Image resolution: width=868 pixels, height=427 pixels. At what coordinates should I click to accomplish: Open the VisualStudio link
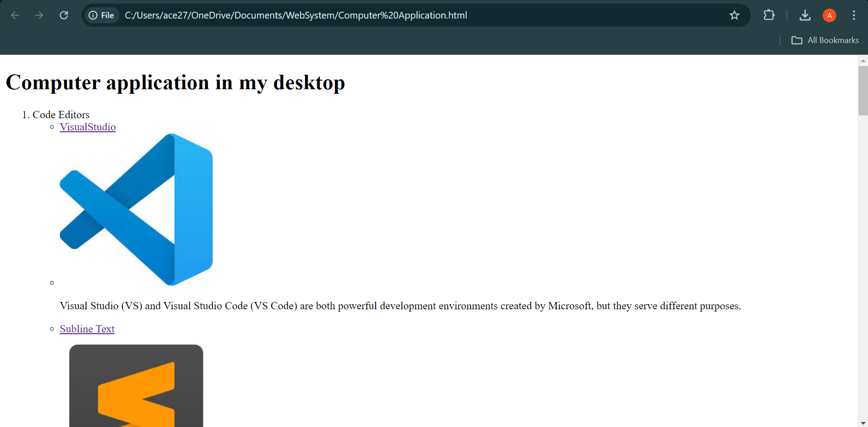pyautogui.click(x=88, y=127)
